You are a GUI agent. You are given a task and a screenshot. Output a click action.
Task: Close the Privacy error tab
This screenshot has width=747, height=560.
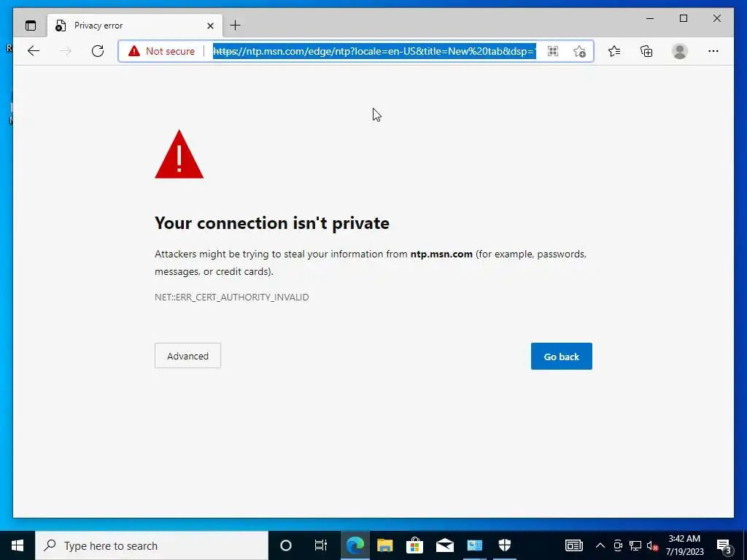point(210,26)
